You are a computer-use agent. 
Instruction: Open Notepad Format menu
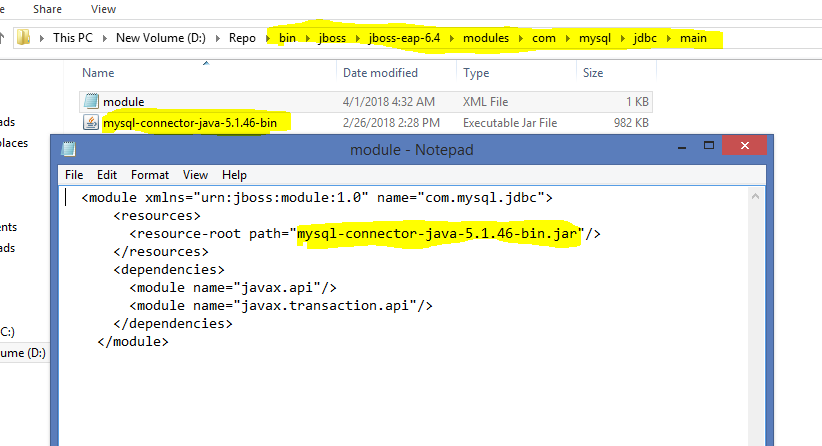[x=150, y=175]
